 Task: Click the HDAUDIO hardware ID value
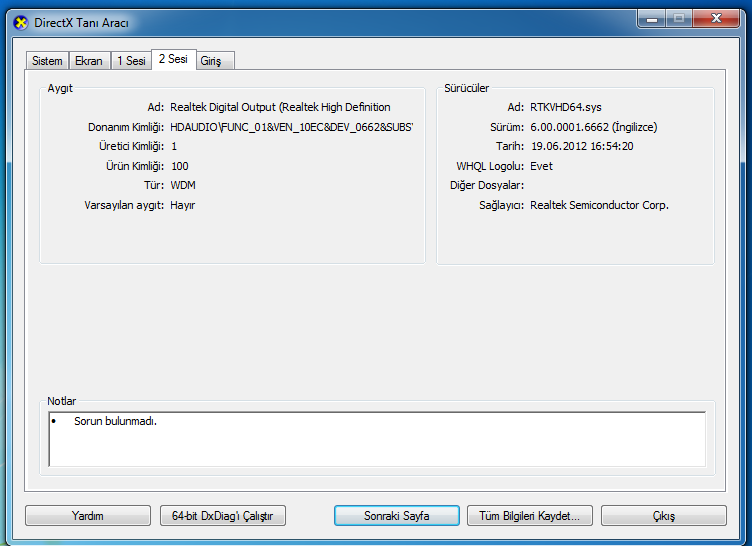[x=291, y=127]
